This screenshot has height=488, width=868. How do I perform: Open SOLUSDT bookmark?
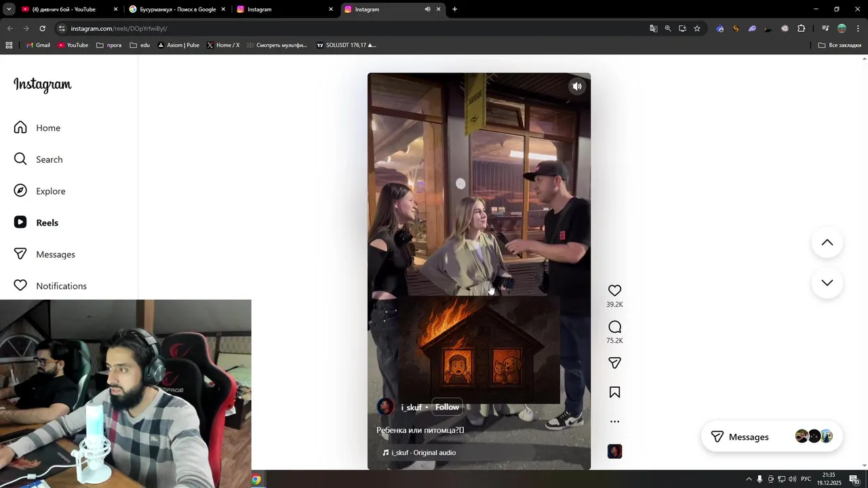[x=347, y=45]
